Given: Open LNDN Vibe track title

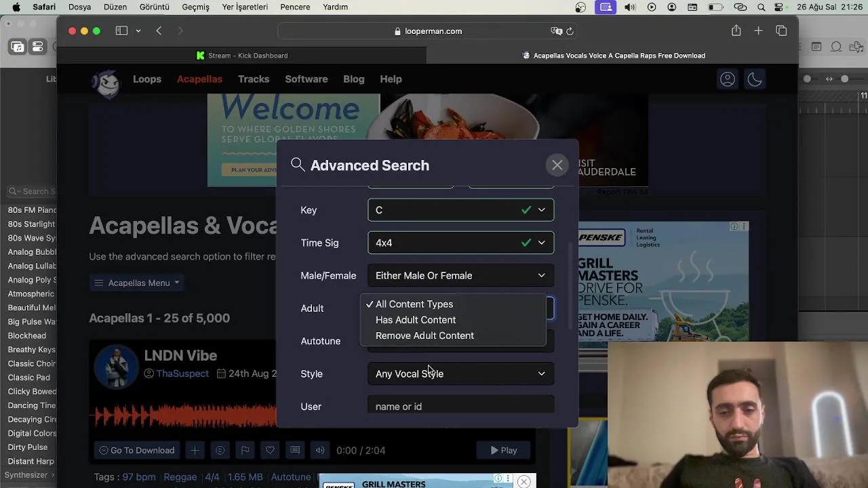Looking at the screenshot, I should [x=180, y=356].
